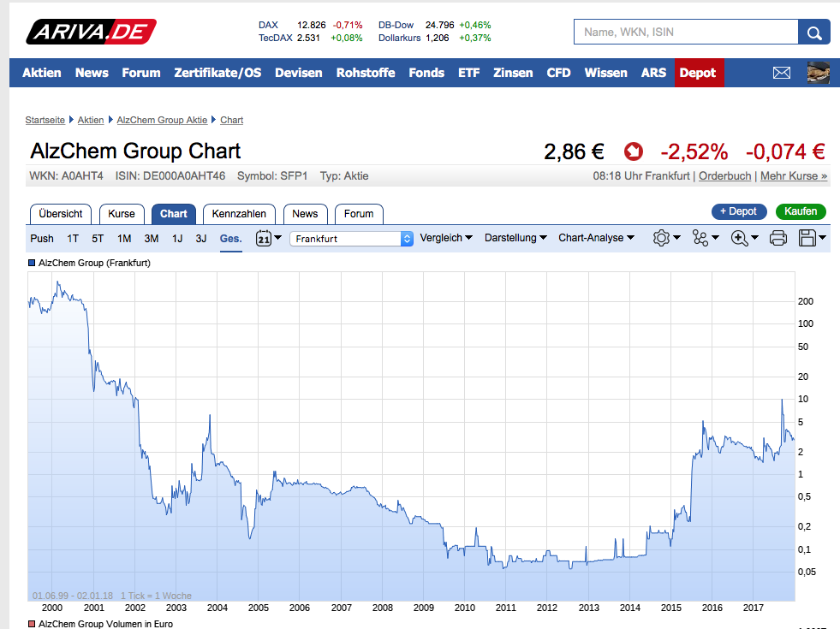
Task: Open the Rohstoffe menu item
Action: click(x=366, y=73)
